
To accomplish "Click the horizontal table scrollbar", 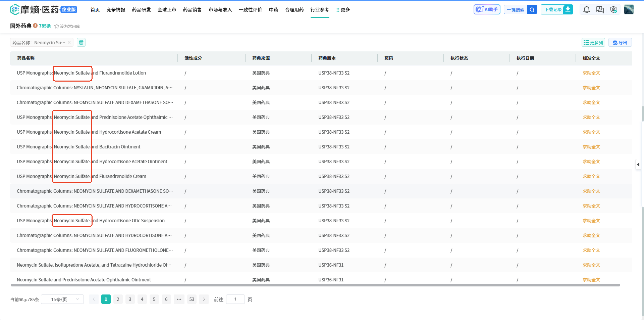I will (315, 285).
